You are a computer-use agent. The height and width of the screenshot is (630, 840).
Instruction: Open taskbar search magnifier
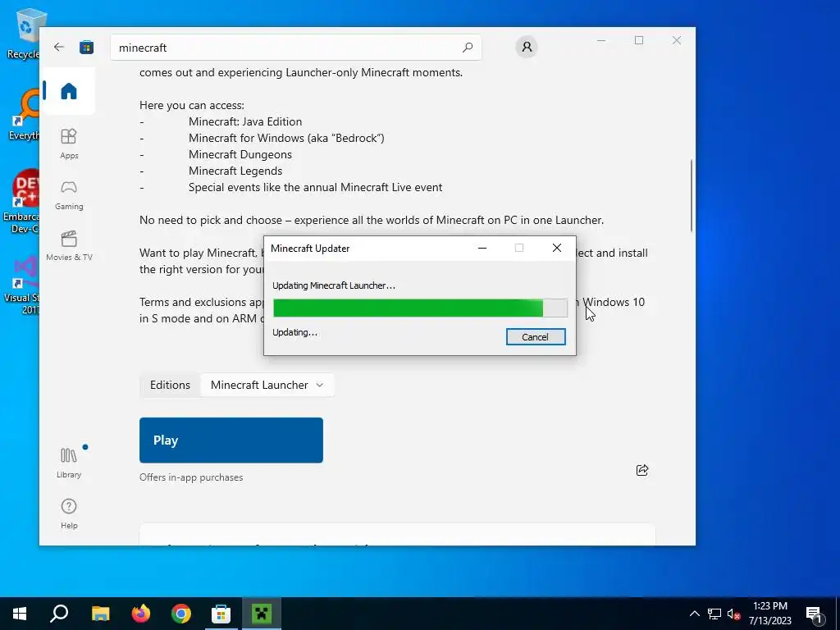[x=59, y=614]
